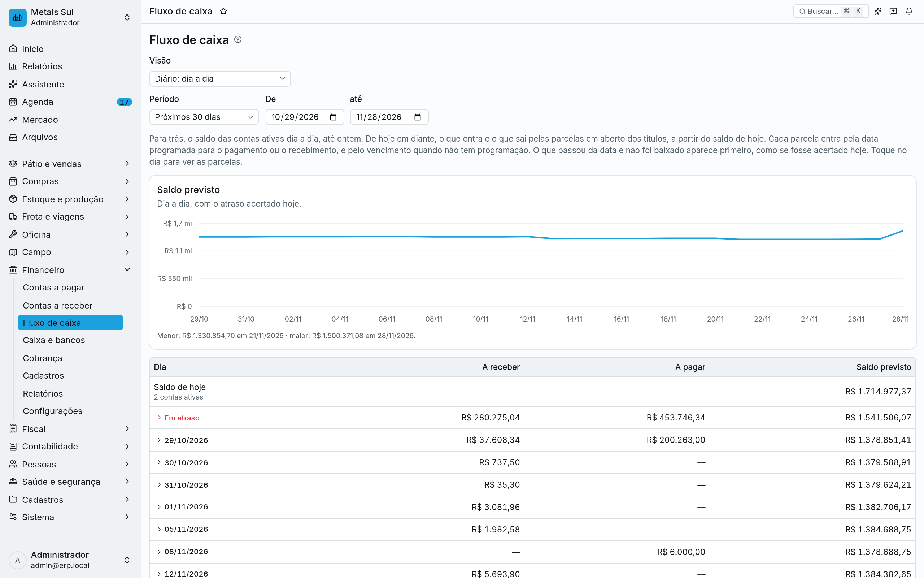Open the Metais Sul company switcher
Viewport: 924px width, 578px height.
click(71, 17)
